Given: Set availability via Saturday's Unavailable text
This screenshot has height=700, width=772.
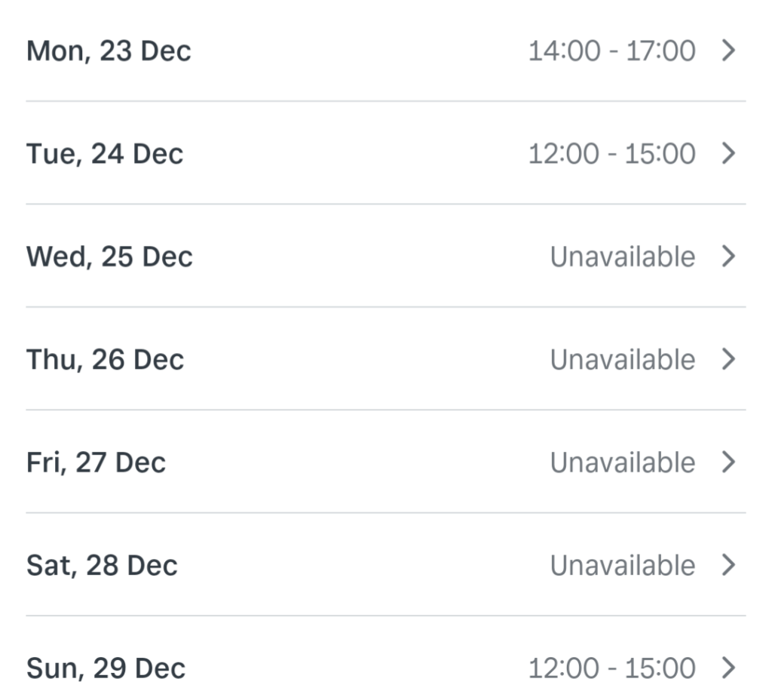Looking at the screenshot, I should [622, 565].
